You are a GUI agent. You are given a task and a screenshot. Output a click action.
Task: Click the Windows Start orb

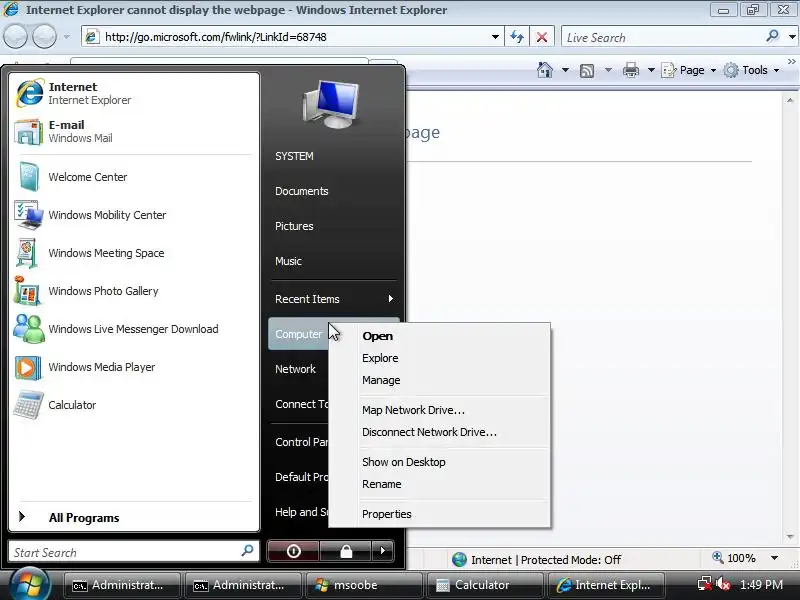click(29, 585)
